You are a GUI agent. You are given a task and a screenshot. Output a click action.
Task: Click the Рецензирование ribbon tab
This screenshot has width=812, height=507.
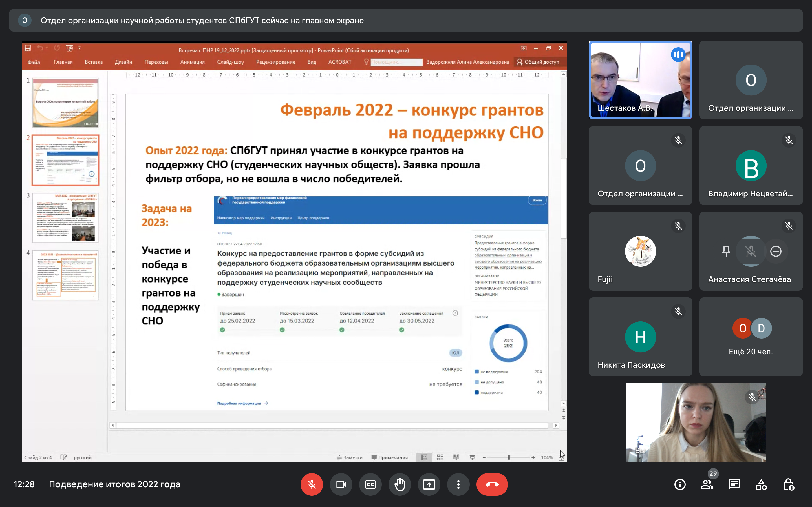coord(275,62)
